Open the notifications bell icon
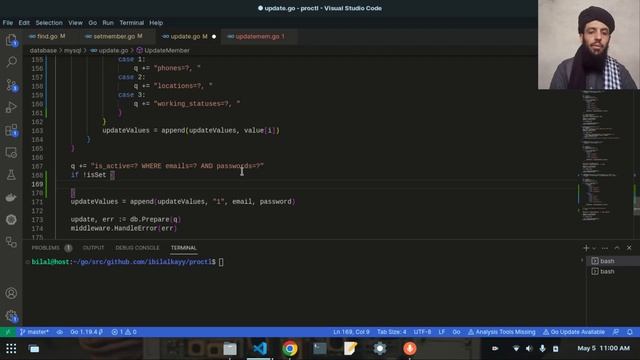640x360 pixels. [630, 332]
